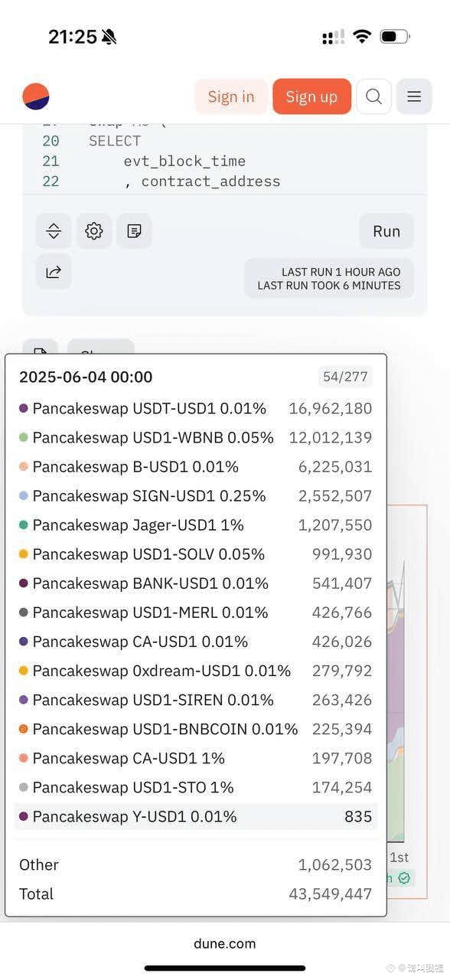Open the search magnifier icon
This screenshot has width=450, height=980.
point(373,96)
